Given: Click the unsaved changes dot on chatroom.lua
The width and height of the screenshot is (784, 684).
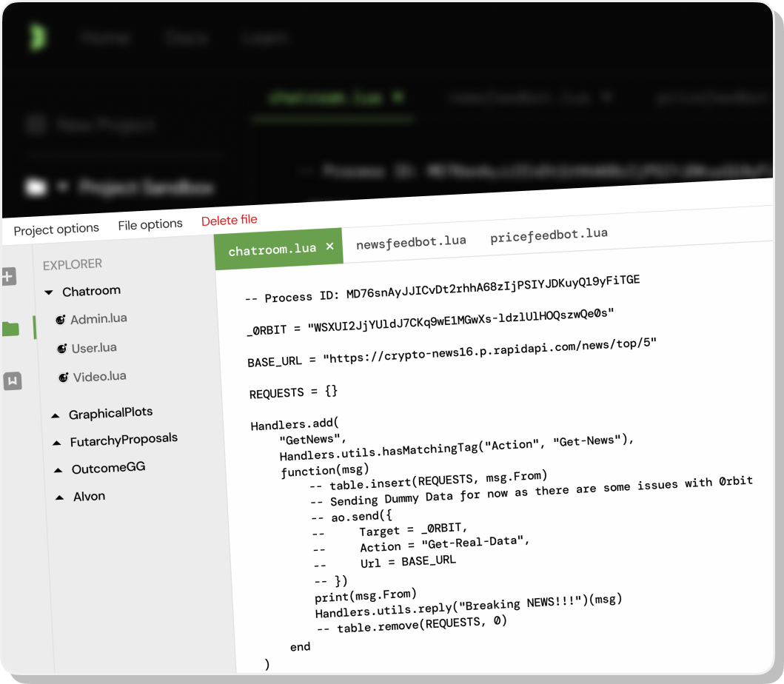Looking at the screenshot, I should (x=396, y=97).
